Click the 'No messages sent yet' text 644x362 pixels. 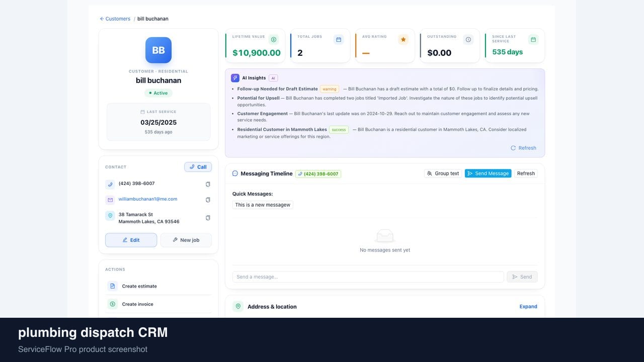point(385,250)
